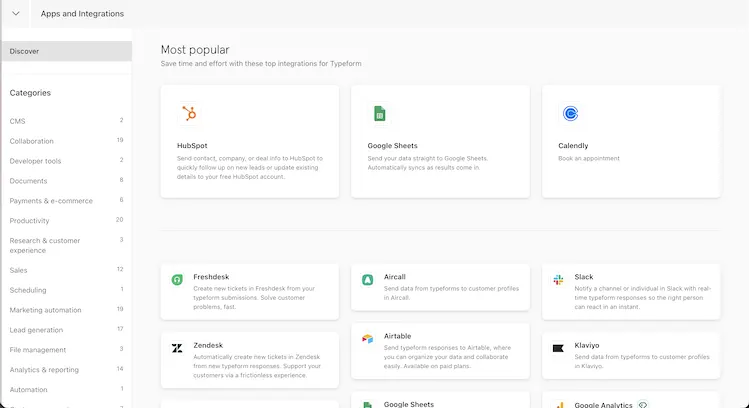Image resolution: width=749 pixels, height=408 pixels.
Task: Open the Zendesk integration title
Action: [208, 345]
